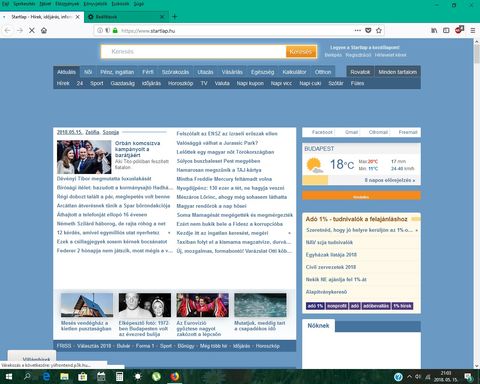The height and width of the screenshot is (384, 480).
Task: Click the adóbevallás tag
Action: [x=376, y=306]
